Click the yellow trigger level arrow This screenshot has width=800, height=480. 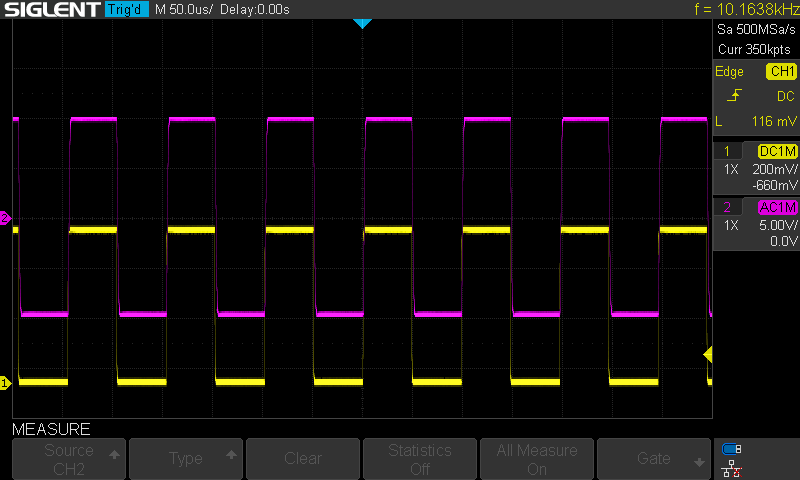708,355
